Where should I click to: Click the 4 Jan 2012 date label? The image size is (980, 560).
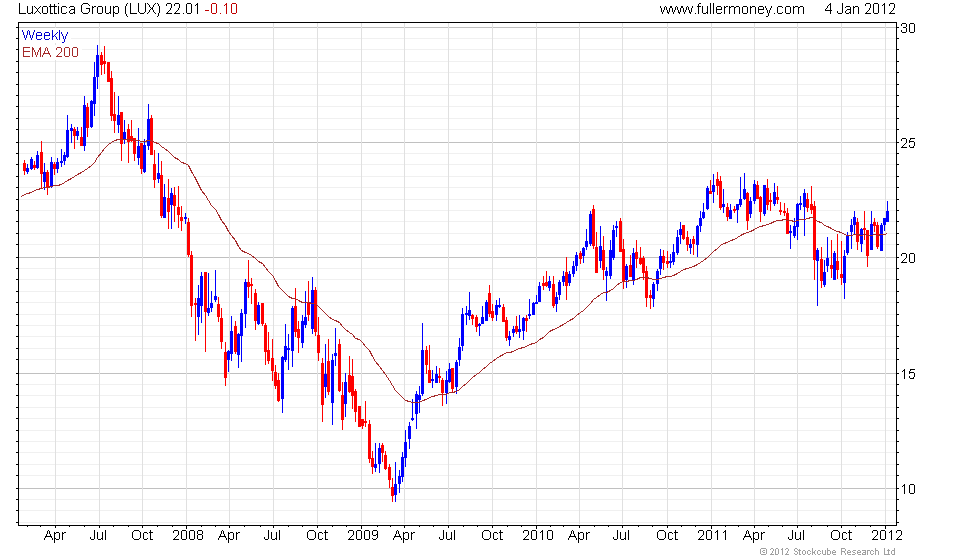859,9
